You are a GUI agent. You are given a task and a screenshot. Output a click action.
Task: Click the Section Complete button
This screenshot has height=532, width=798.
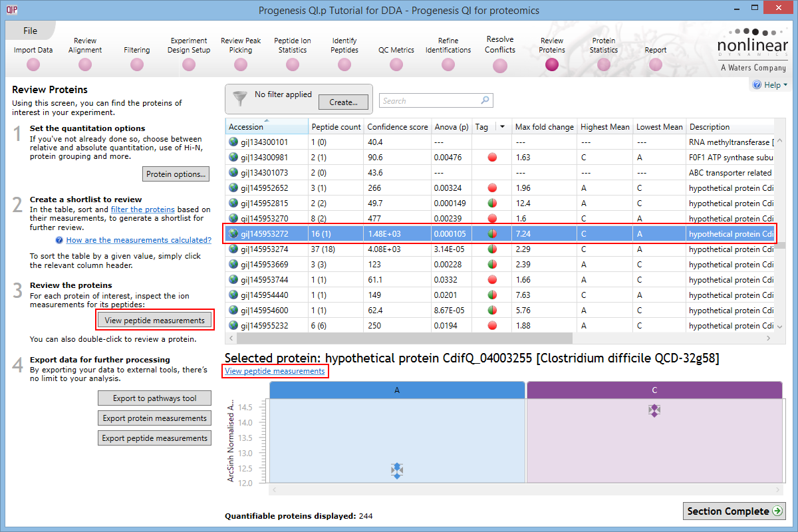734,511
